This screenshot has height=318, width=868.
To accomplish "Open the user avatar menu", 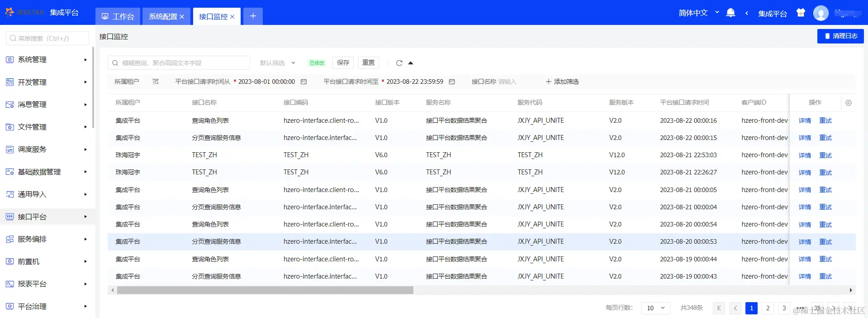I will pos(821,13).
